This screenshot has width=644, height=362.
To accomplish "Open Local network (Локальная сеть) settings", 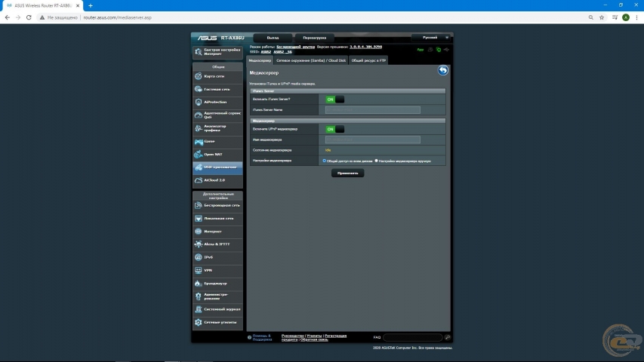I will tap(217, 219).
